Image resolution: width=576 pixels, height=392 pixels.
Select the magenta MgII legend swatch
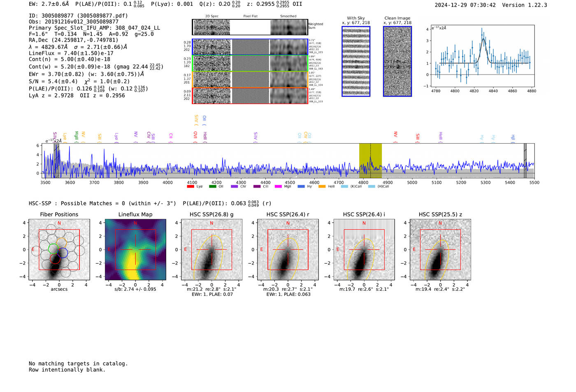(x=278, y=187)
